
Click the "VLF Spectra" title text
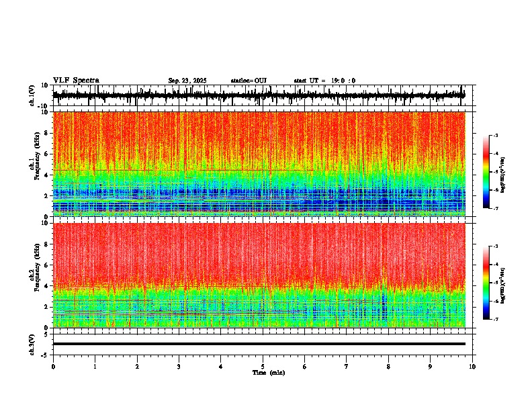pos(76,81)
